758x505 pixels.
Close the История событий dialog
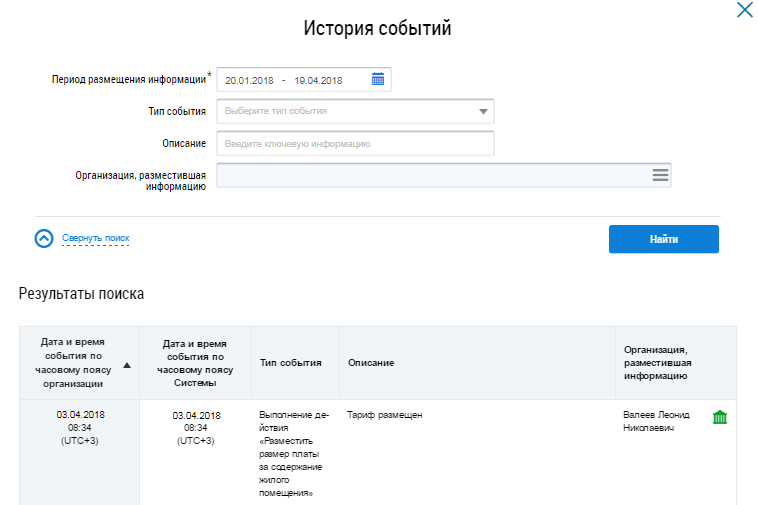click(x=744, y=10)
